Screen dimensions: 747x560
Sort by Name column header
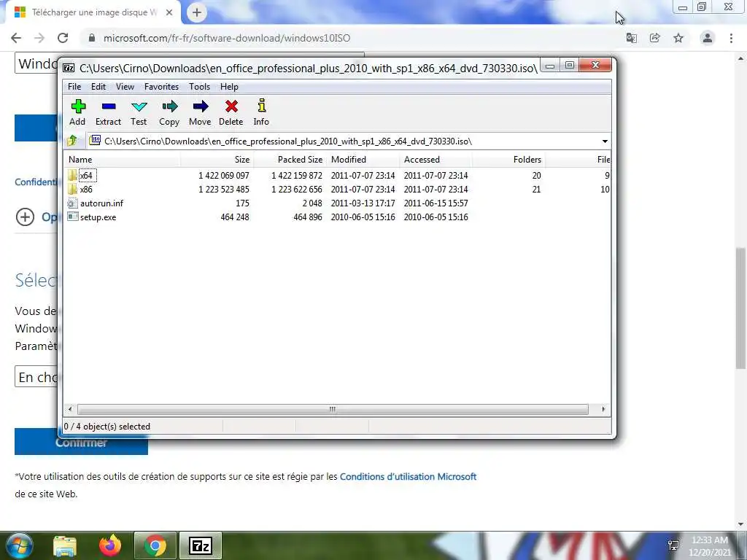pos(122,160)
